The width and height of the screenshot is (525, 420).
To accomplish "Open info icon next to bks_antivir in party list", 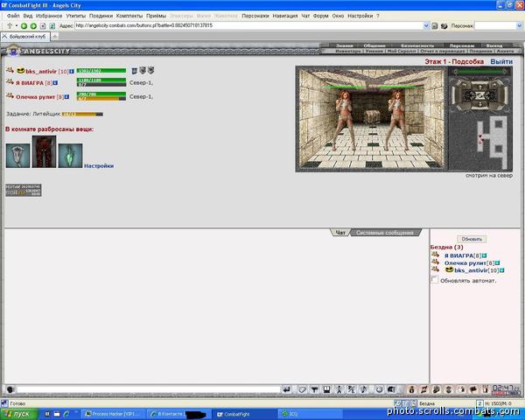I will (x=72, y=72).
